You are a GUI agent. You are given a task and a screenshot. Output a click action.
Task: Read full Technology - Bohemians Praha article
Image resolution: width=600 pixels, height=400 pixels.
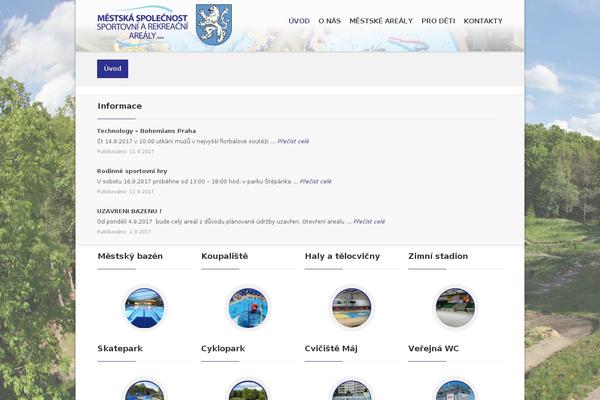(x=293, y=141)
